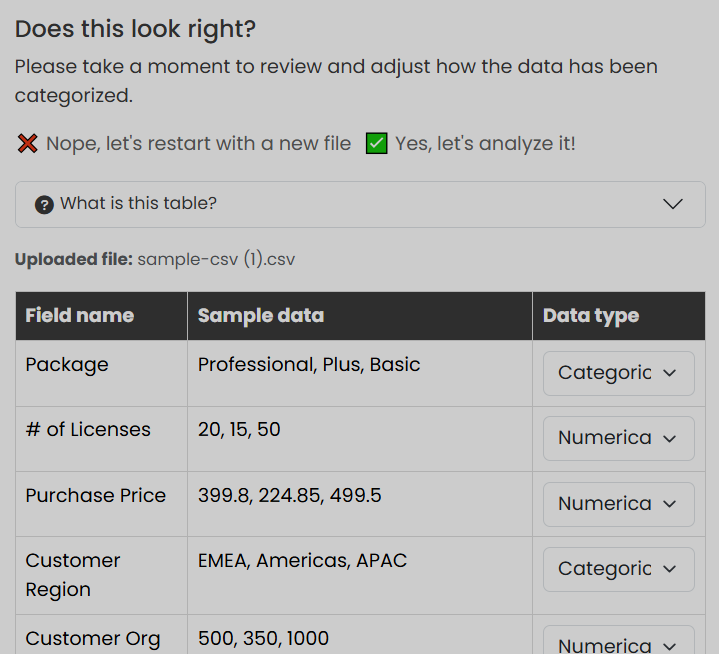The width and height of the screenshot is (719, 654).
Task: Expand the table info panel chevron
Action: (673, 204)
